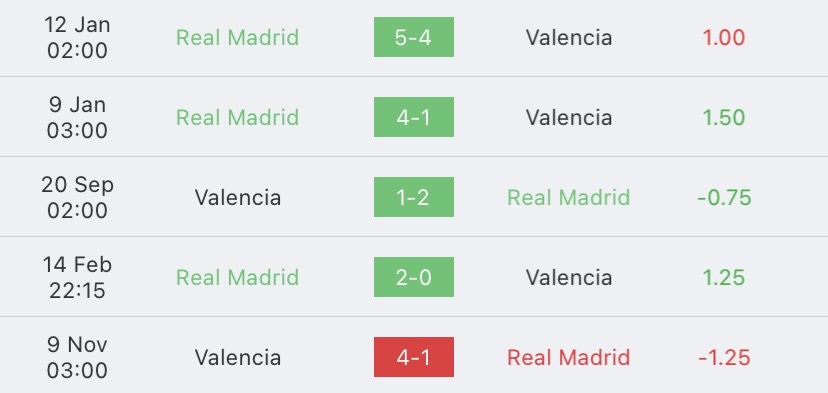The width and height of the screenshot is (828, 393).
Task: Select Real Madrid in 9 Nov match
Action: click(x=569, y=358)
